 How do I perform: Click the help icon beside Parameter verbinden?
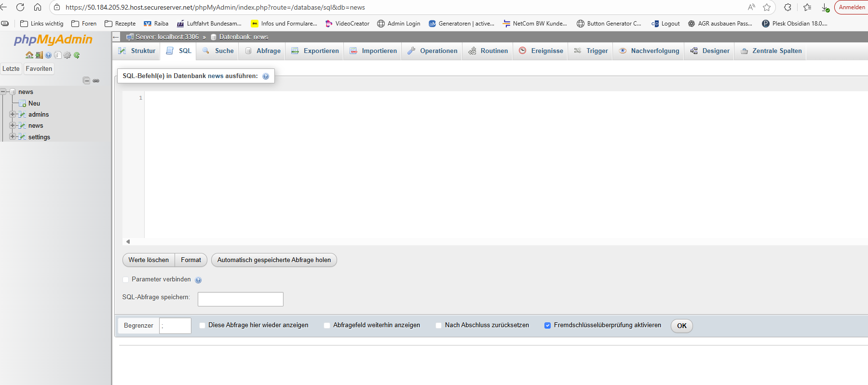(198, 280)
